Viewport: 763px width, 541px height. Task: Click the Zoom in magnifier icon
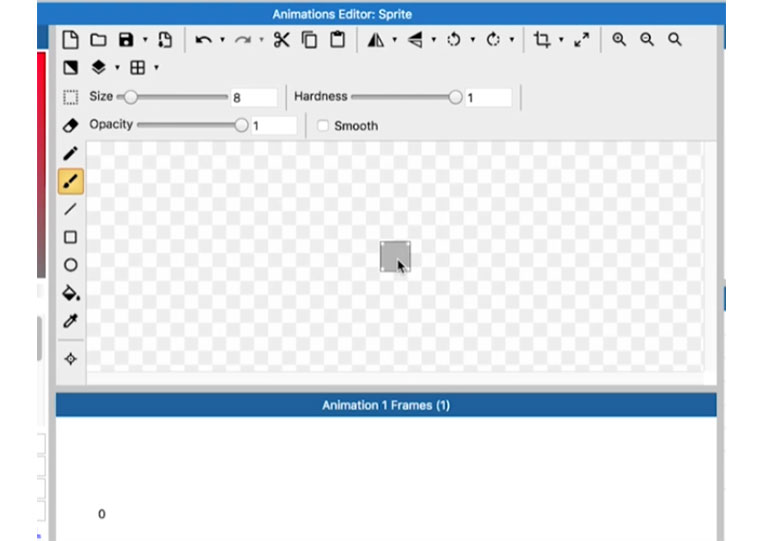[x=619, y=39]
